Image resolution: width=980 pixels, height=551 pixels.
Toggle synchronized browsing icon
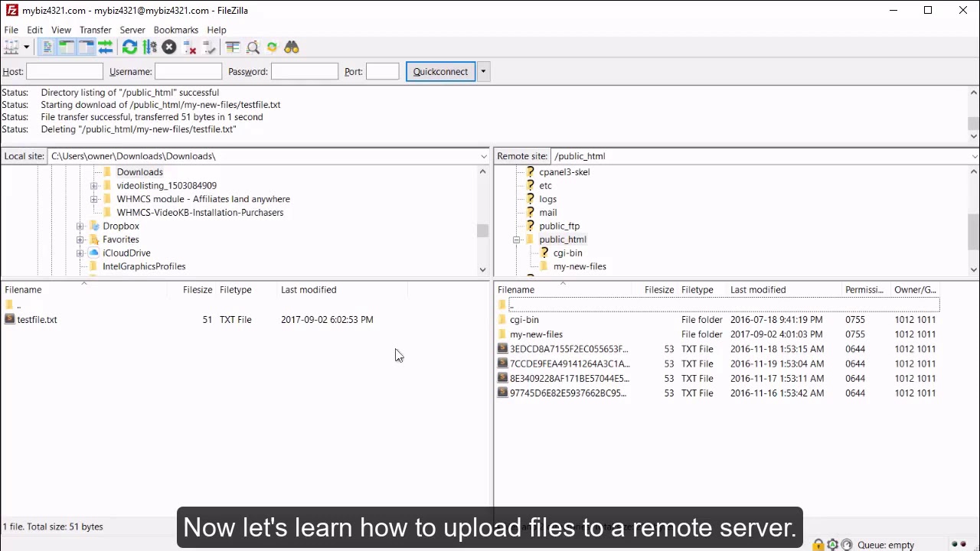(272, 47)
